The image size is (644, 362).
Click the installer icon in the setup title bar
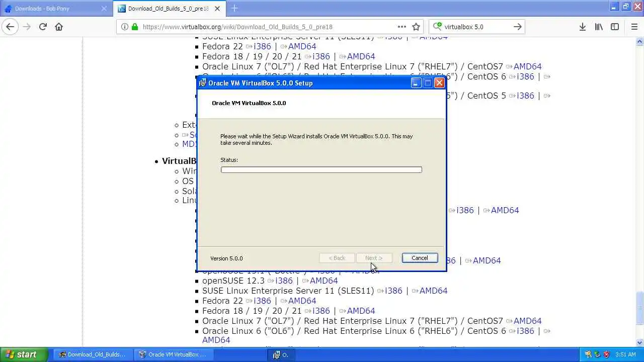[x=203, y=83]
